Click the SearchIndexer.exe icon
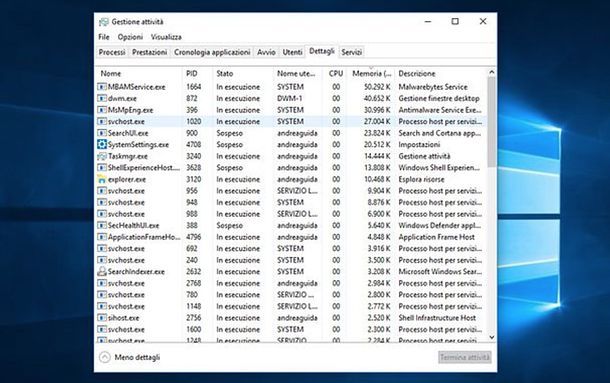Image resolution: width=610 pixels, height=383 pixels. pyautogui.click(x=102, y=272)
